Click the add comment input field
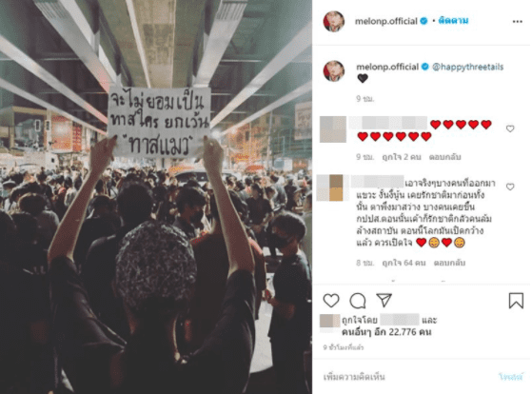532x394 pixels. pyautogui.click(x=407, y=377)
